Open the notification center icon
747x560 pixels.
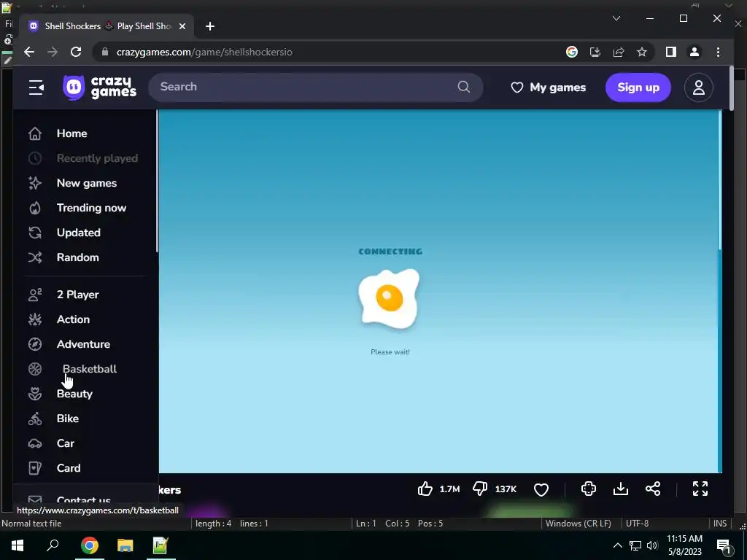[x=724, y=545]
